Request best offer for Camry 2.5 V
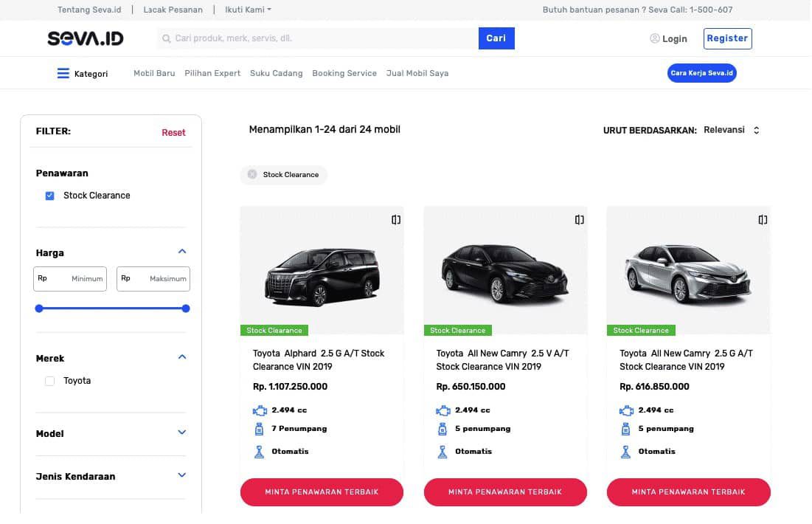This screenshot has height=524, width=812. click(505, 492)
